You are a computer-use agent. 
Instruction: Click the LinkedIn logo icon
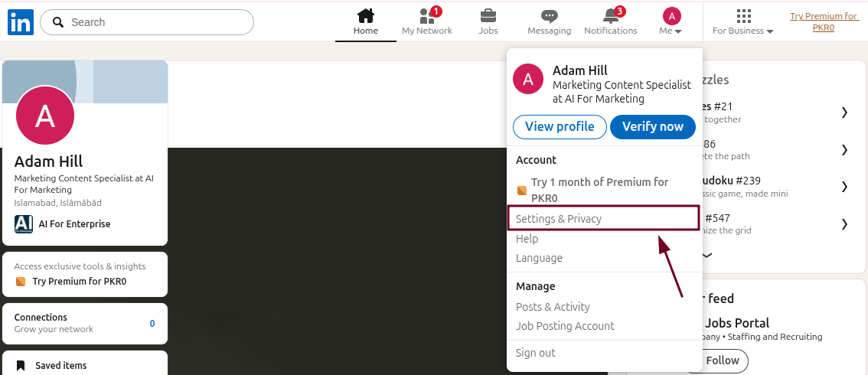pos(21,22)
